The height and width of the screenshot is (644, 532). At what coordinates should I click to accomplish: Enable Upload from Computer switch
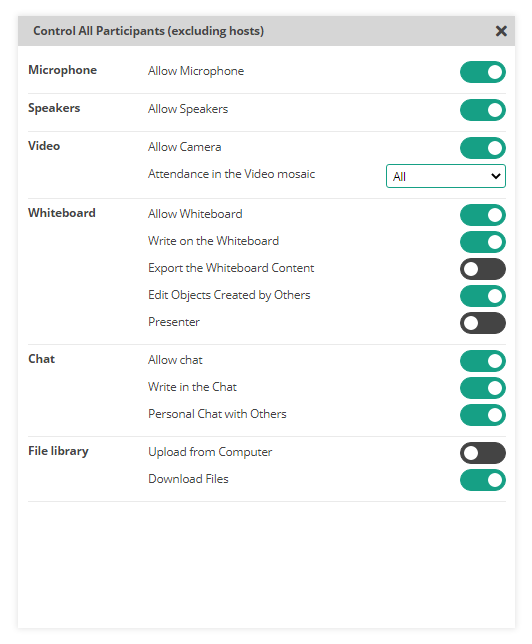[x=483, y=453]
